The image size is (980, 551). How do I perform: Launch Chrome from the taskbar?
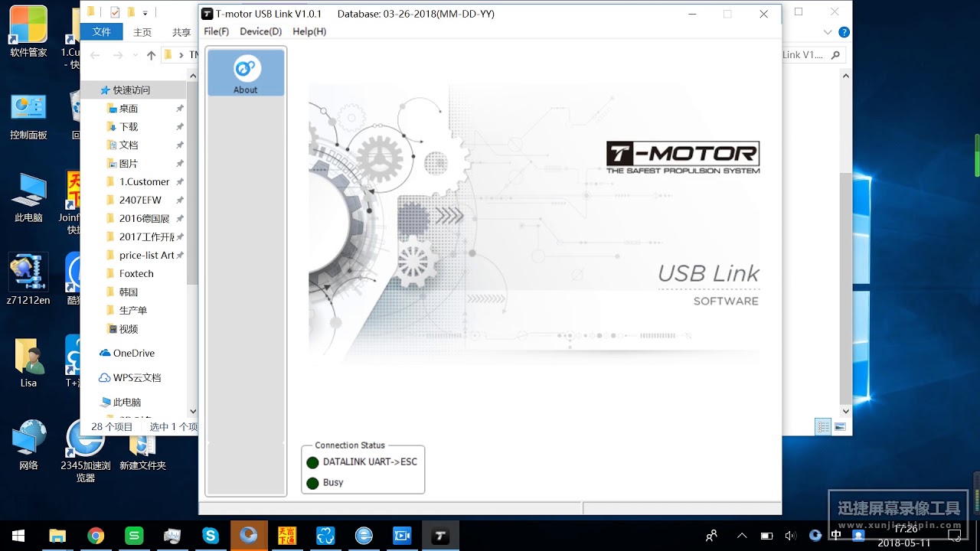point(96,536)
